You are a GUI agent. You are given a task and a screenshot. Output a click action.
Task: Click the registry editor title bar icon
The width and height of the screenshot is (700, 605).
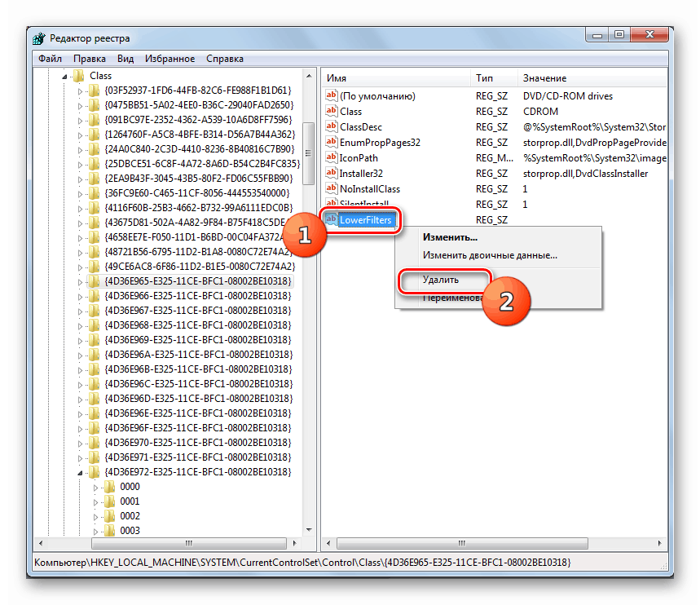tap(39, 38)
